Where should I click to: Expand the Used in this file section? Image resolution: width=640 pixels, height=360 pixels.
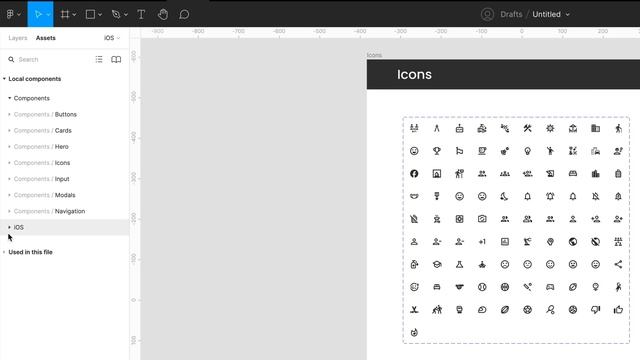tap(4, 252)
